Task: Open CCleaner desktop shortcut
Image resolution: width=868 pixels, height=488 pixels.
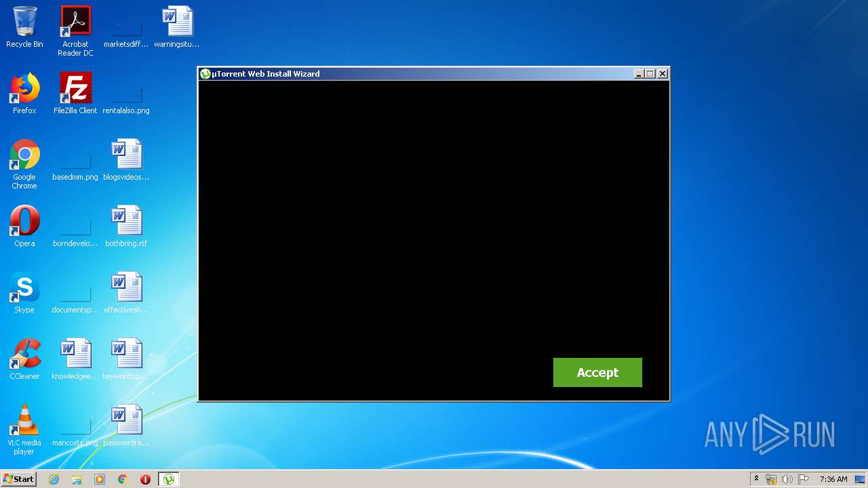Action: [x=24, y=359]
